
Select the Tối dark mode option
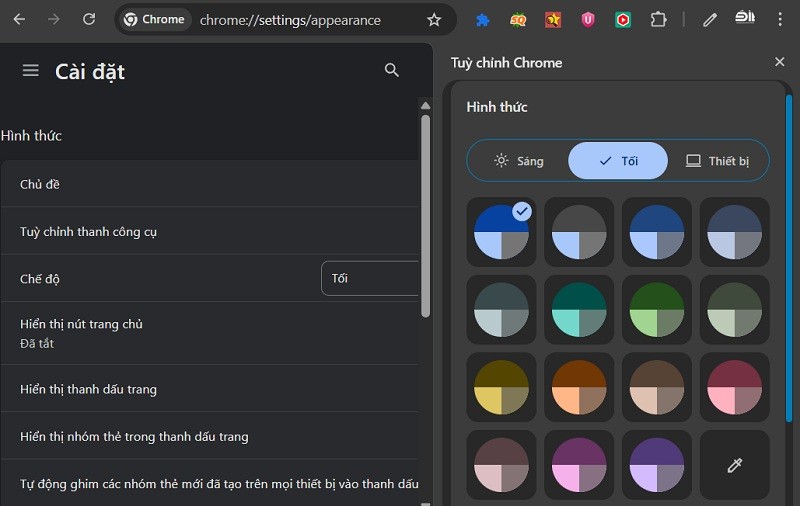pos(618,161)
